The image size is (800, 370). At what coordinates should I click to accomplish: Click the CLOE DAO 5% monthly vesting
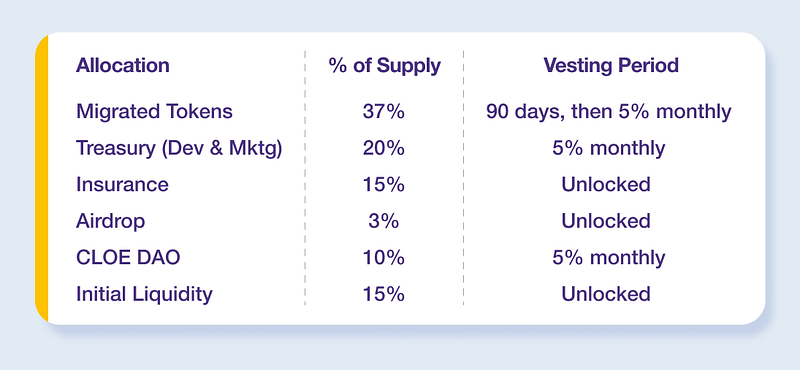pos(609,258)
